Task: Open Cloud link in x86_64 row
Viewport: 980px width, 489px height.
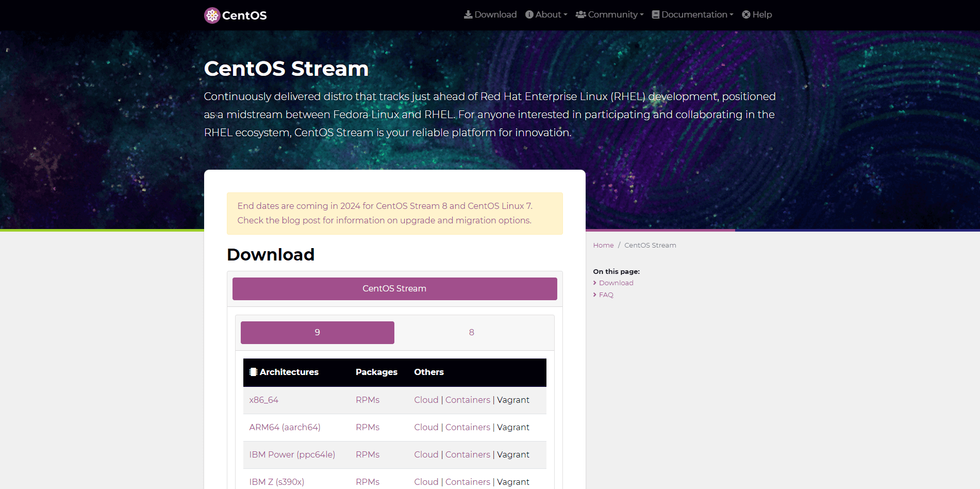Action: (x=426, y=400)
